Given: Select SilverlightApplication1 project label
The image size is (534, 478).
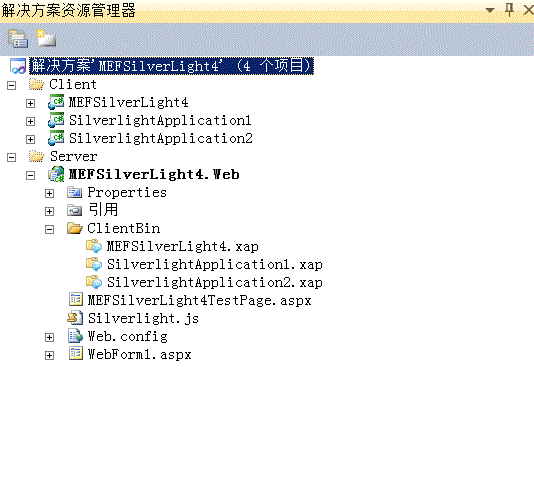Looking at the screenshot, I should coord(160,121).
